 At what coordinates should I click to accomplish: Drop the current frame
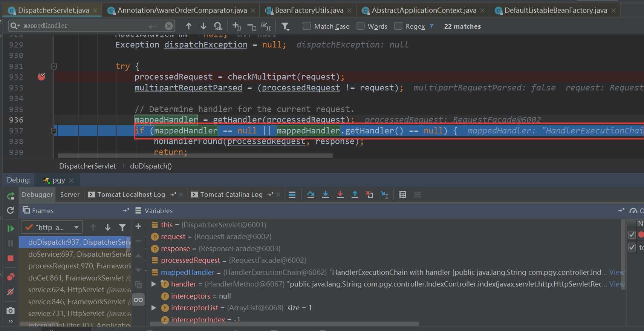click(x=370, y=195)
